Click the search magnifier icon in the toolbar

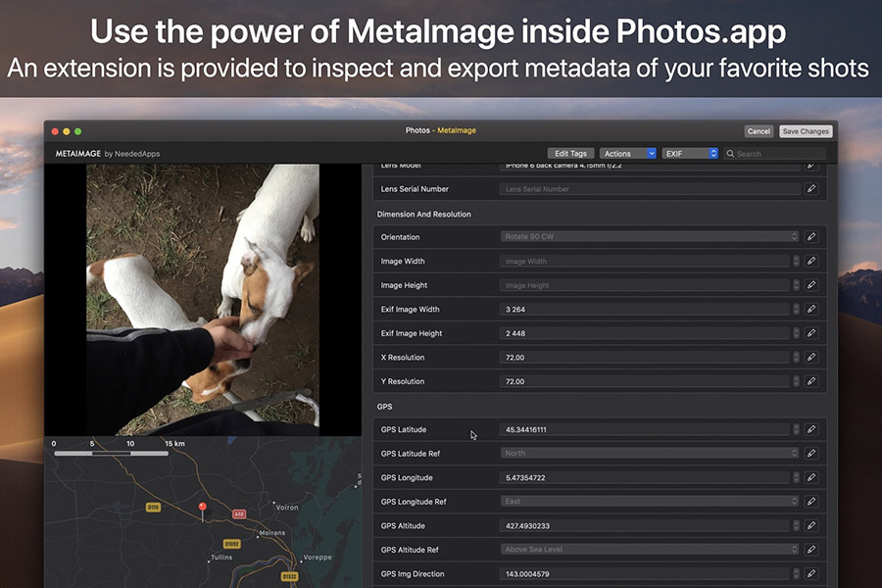(x=731, y=153)
